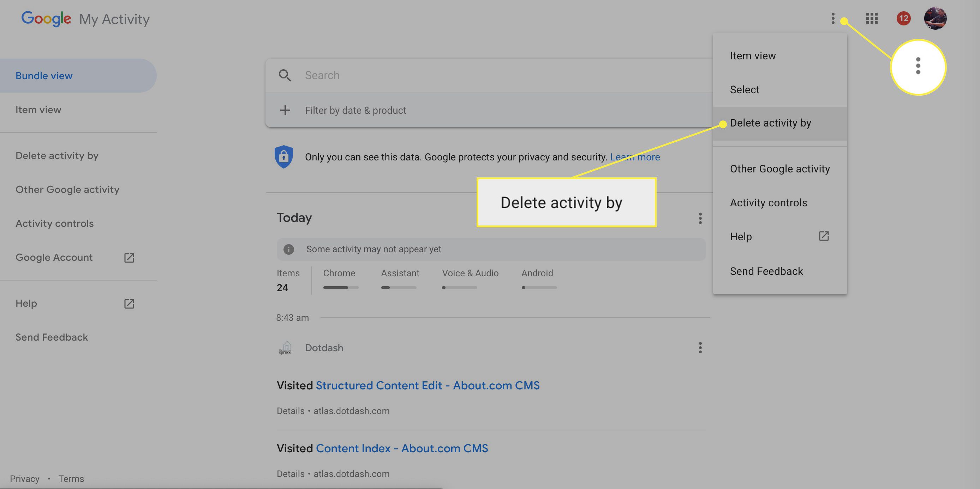
Task: Choose Delete activity by in the dropdown menu
Action: point(780,123)
